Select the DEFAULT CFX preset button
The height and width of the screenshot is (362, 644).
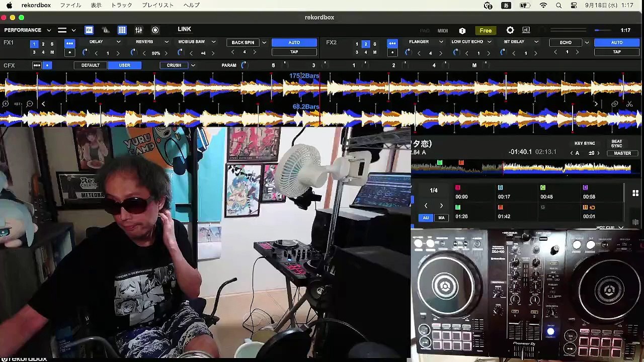(x=91, y=65)
